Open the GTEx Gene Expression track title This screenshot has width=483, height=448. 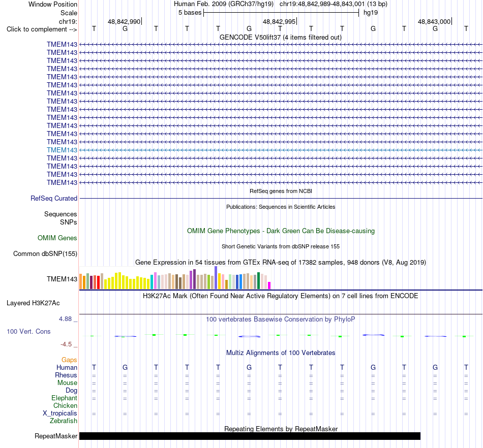tap(281, 263)
